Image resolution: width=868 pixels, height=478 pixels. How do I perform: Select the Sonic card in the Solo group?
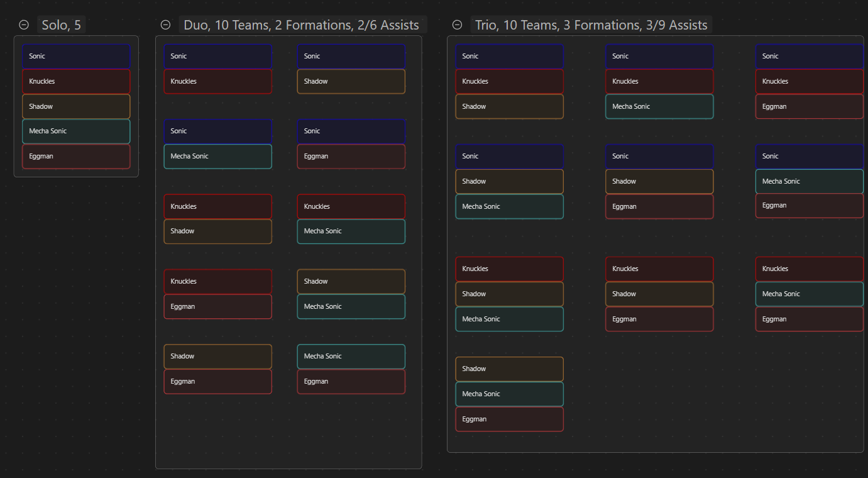pyautogui.click(x=76, y=57)
